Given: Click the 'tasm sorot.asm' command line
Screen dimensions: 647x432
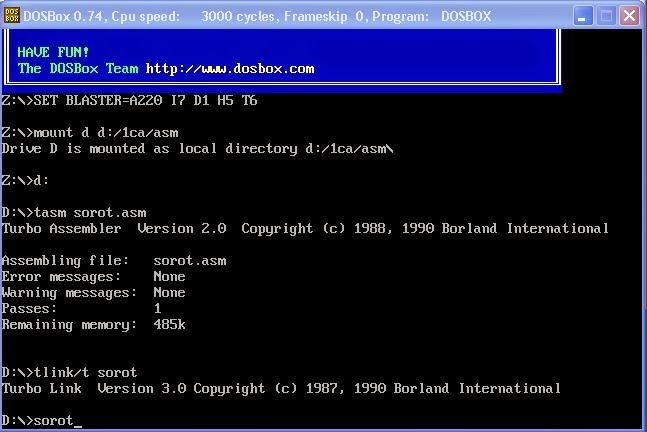Looking at the screenshot, I should (x=74, y=212).
